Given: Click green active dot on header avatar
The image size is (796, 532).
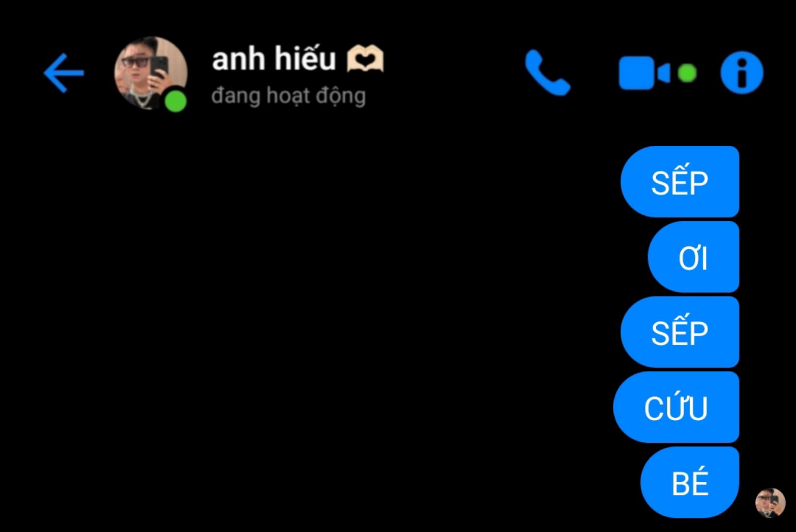Looking at the screenshot, I should pos(175,102).
